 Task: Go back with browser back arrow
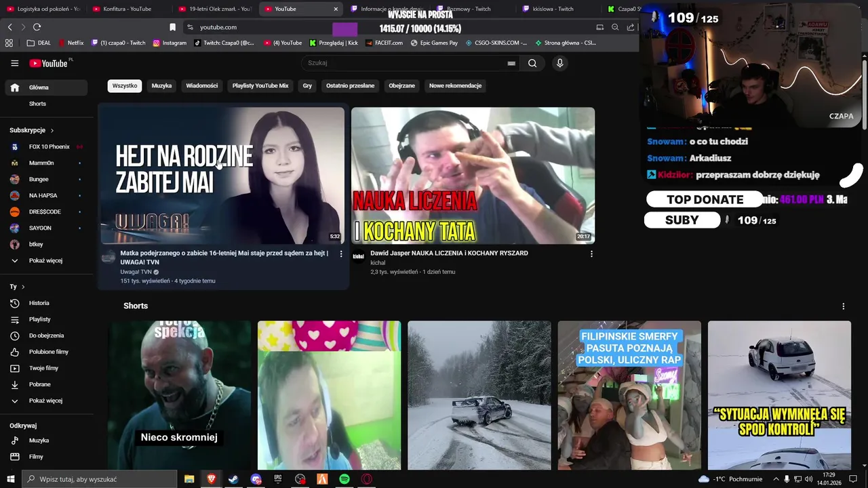9,27
